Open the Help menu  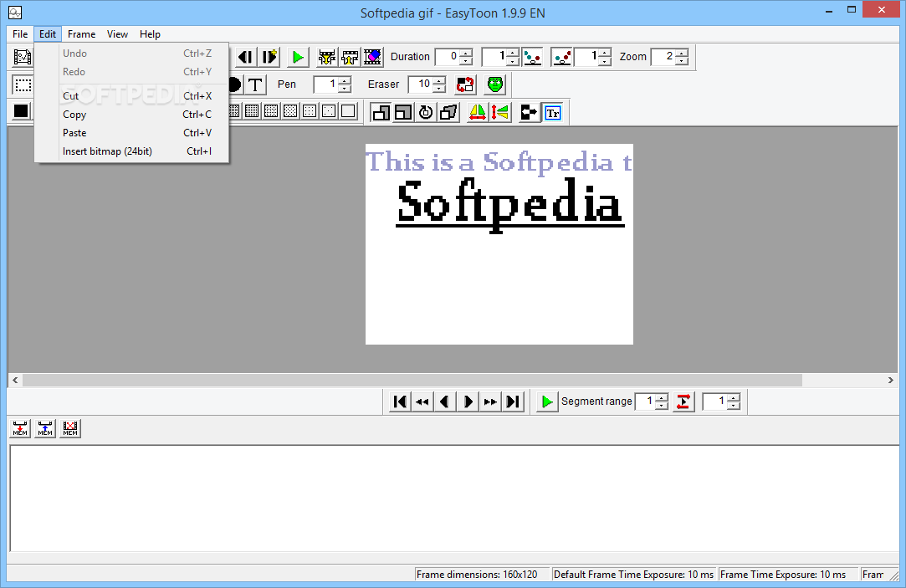click(x=151, y=34)
